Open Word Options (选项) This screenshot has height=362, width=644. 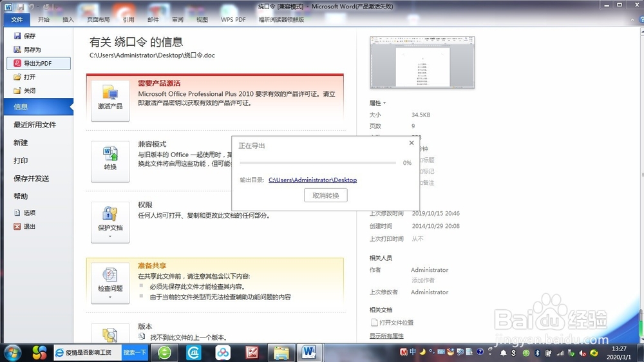tap(24, 213)
